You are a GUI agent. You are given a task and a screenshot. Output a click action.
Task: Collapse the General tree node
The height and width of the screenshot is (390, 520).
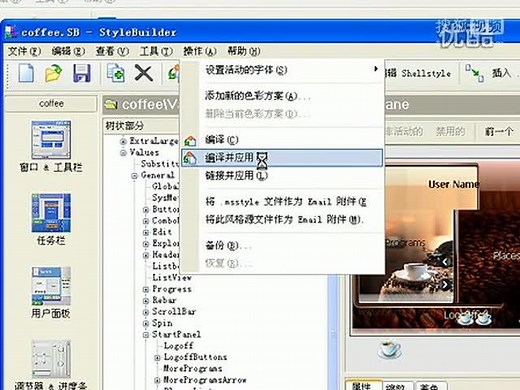[x=134, y=176]
